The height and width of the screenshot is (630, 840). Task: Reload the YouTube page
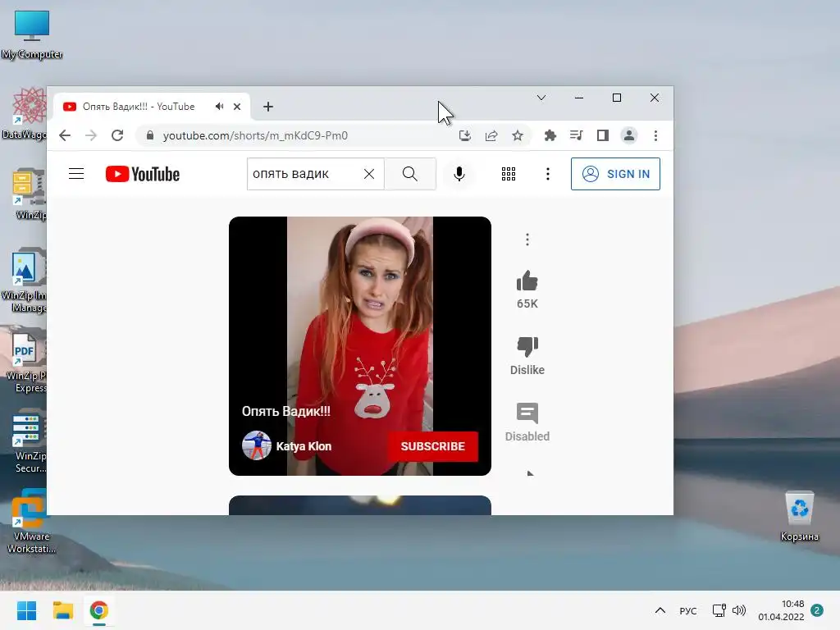click(x=117, y=135)
